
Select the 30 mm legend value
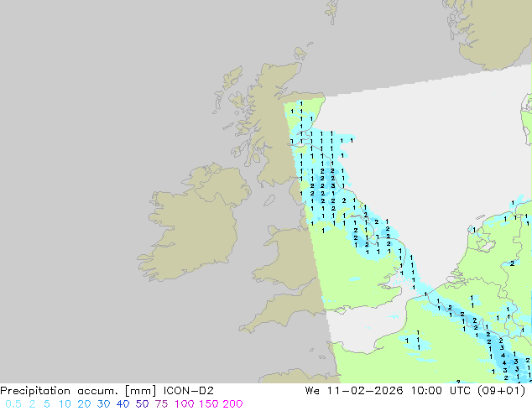click(x=103, y=404)
